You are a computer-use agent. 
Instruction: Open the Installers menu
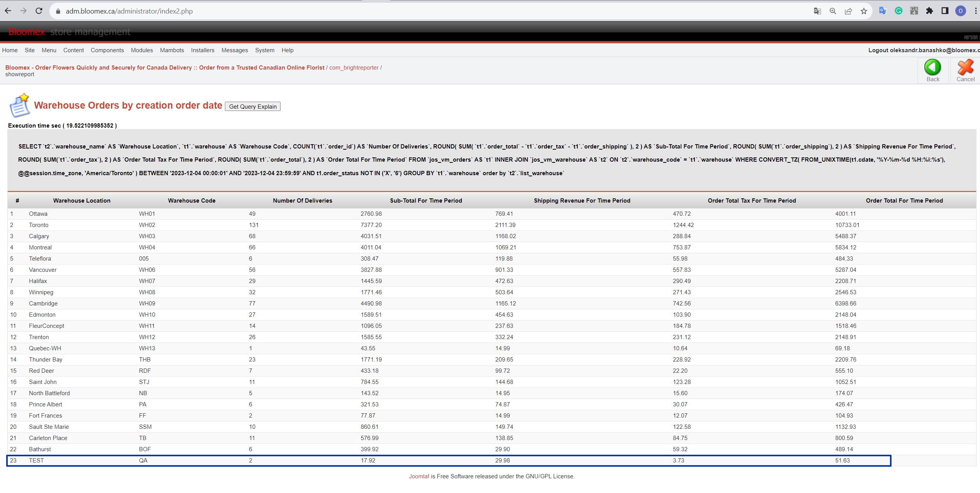202,50
